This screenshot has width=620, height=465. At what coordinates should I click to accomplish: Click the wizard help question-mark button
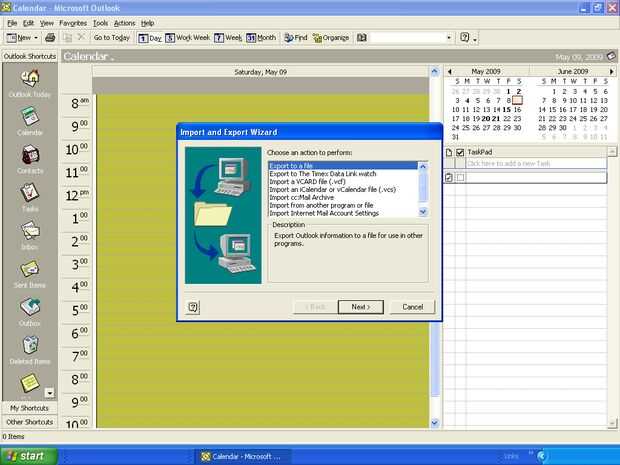pos(193,307)
